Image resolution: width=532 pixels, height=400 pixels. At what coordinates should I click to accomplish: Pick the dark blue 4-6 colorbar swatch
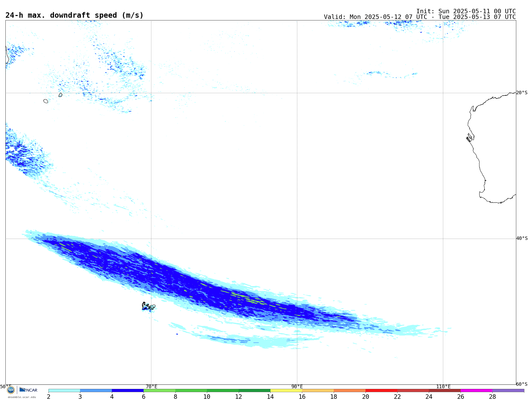(x=128, y=390)
